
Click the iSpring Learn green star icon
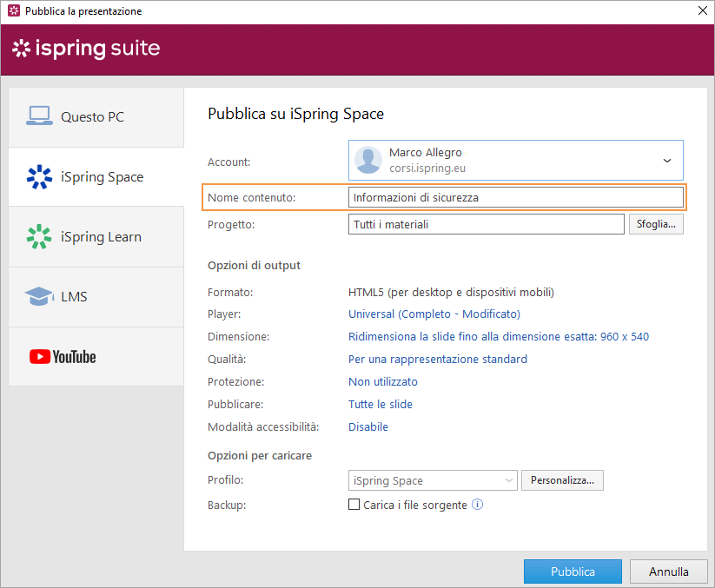click(x=39, y=237)
